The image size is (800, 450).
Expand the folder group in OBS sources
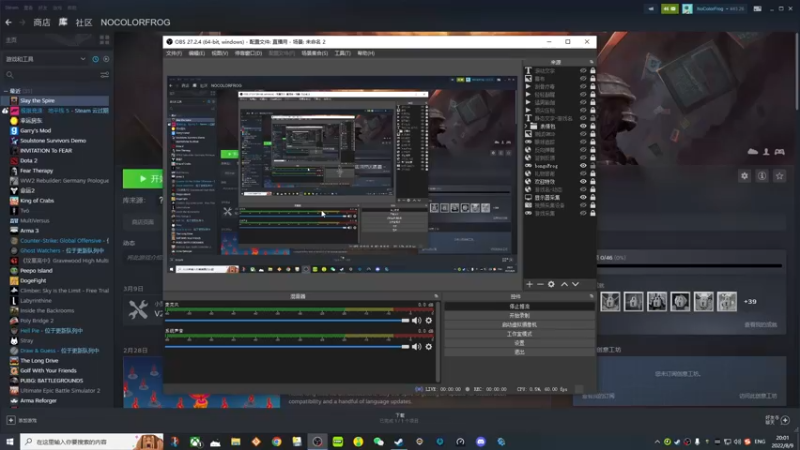click(x=527, y=126)
